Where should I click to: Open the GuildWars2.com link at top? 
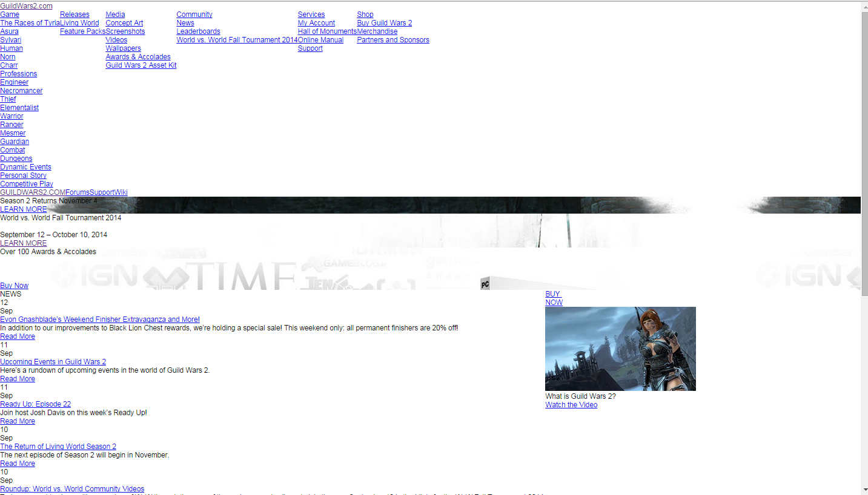26,6
